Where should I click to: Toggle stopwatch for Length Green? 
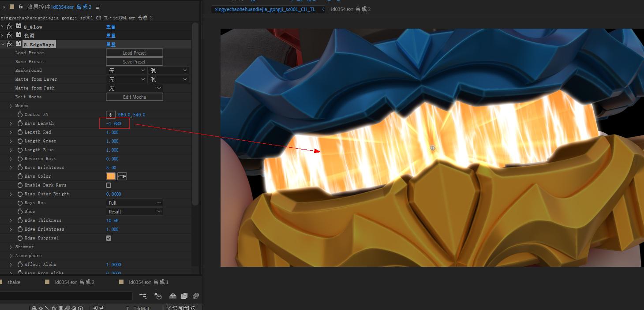[20, 141]
